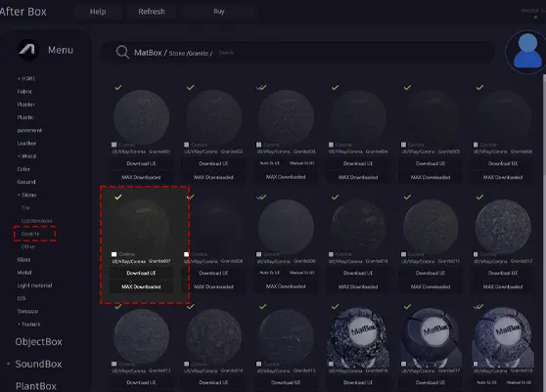The image size is (546, 392).
Task: Tick the Corona checkbox for Granite004
Action: point(331,145)
